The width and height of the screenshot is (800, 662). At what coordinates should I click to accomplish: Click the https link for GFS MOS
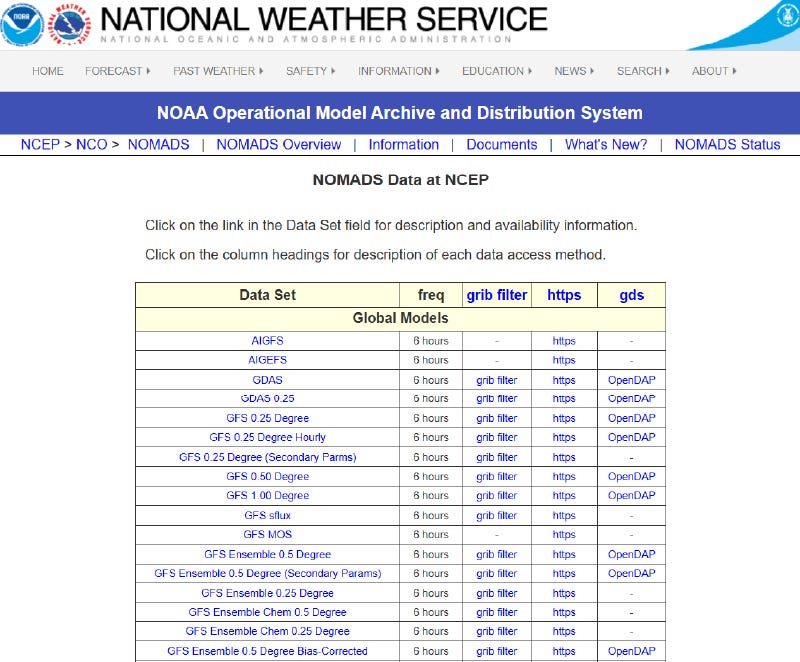click(x=564, y=534)
